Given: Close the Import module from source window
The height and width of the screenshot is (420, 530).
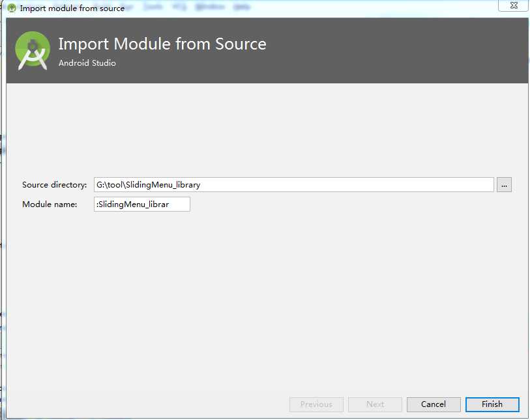Looking at the screenshot, I should (x=514, y=5).
